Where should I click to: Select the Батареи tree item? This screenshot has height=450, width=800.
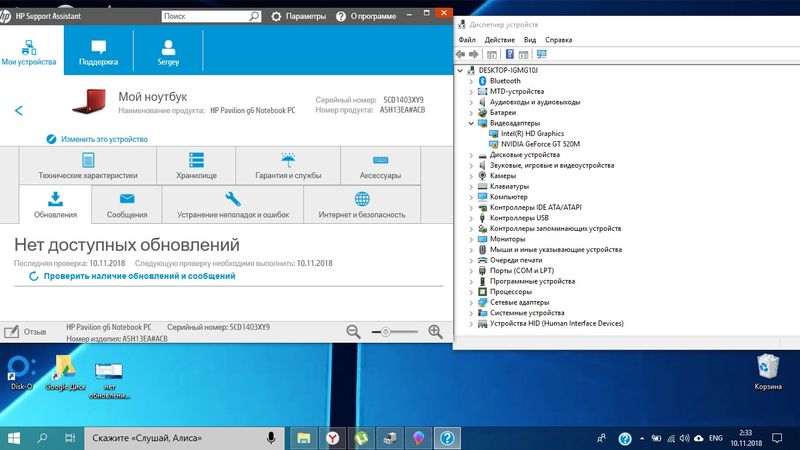point(503,112)
